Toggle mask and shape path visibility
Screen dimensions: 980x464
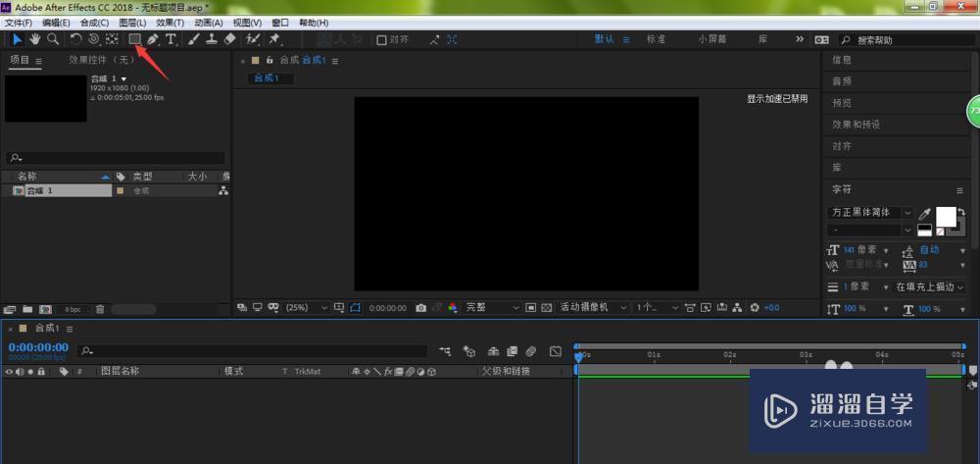point(355,308)
